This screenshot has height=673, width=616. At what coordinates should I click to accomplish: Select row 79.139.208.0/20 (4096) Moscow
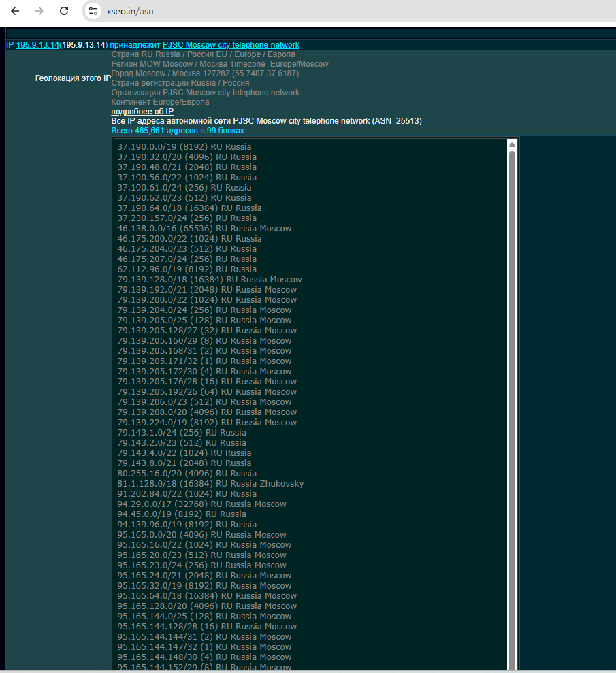(x=208, y=412)
